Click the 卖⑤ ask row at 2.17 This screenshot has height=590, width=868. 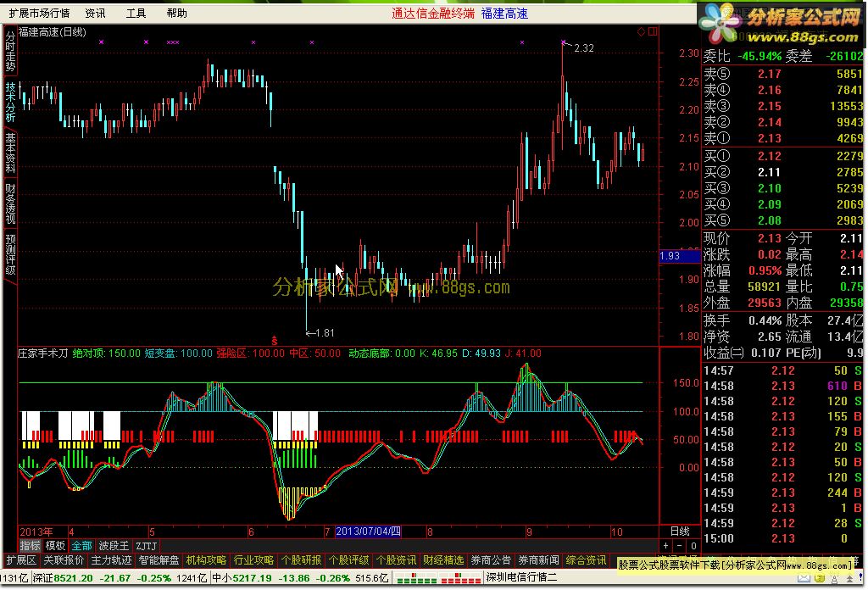[x=783, y=74]
